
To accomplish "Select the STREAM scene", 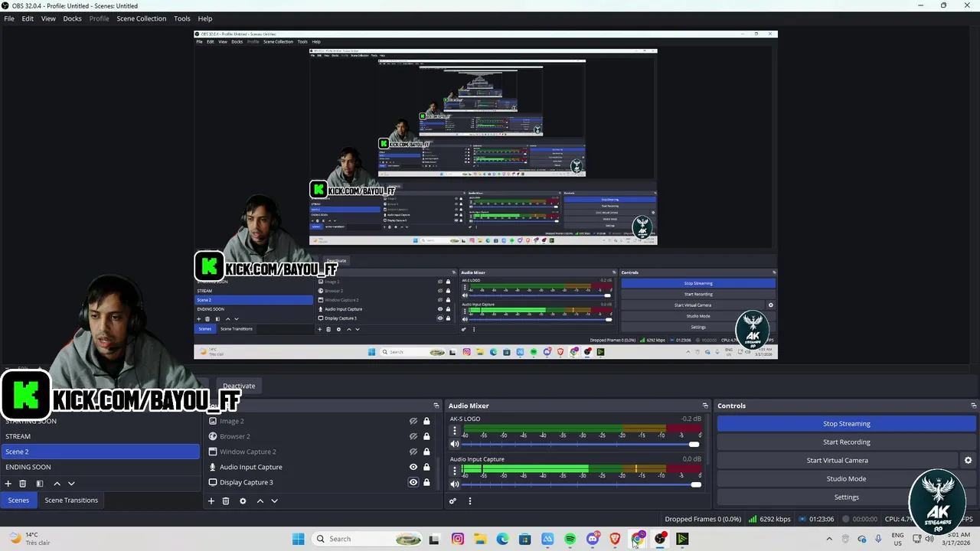I will [100, 436].
